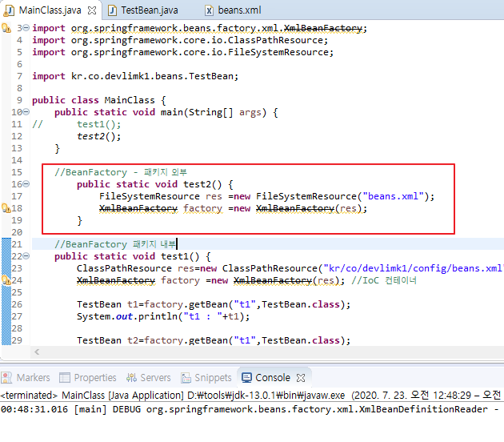Click the ClassPathResource import on line 4
Image resolution: width=504 pixels, height=442 pixels.
click(180, 40)
